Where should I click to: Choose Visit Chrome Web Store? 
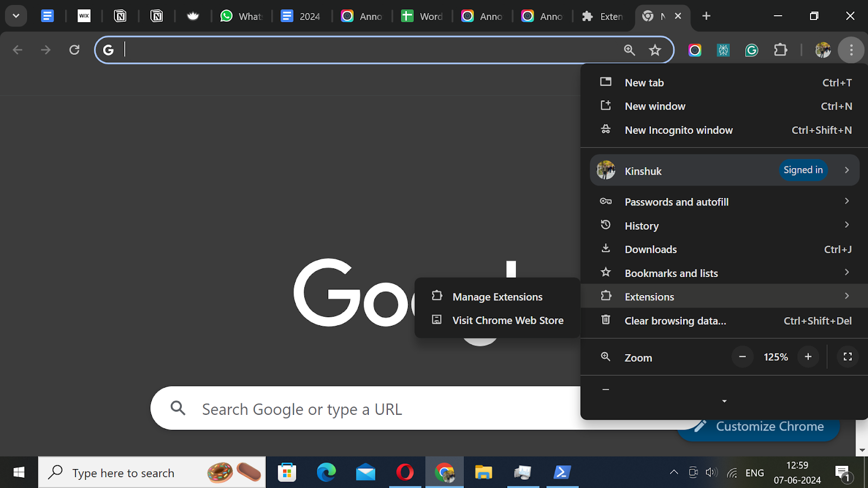tap(497, 320)
